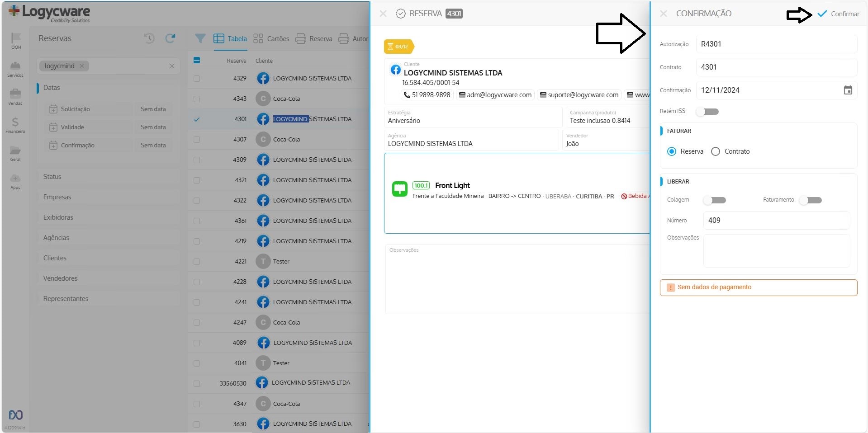Open Validade Sem data picker

click(153, 127)
